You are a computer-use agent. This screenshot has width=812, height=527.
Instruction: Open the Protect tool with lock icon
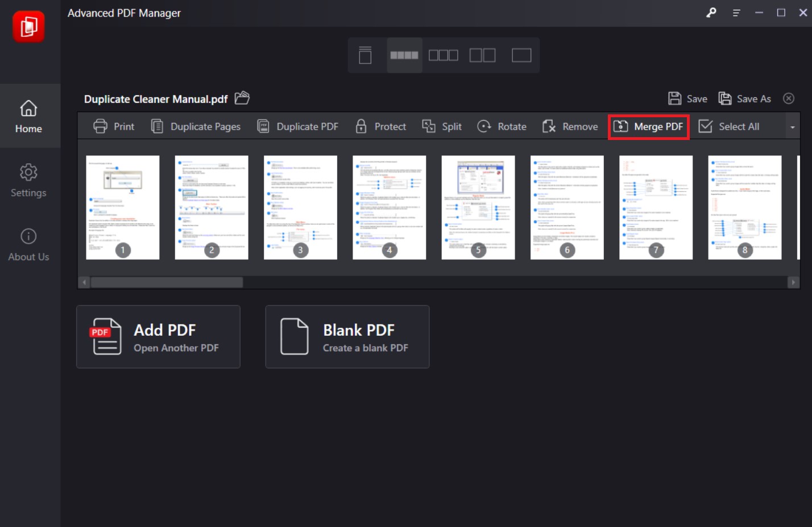(x=381, y=126)
